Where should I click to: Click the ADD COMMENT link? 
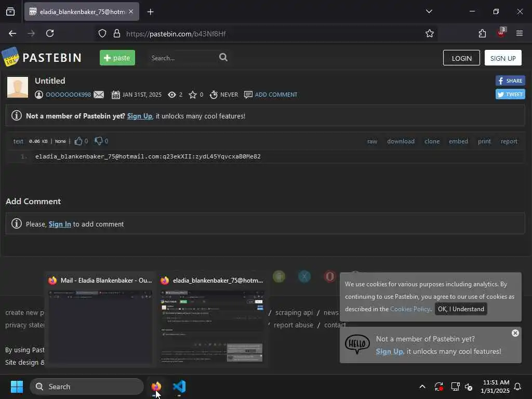pyautogui.click(x=276, y=95)
